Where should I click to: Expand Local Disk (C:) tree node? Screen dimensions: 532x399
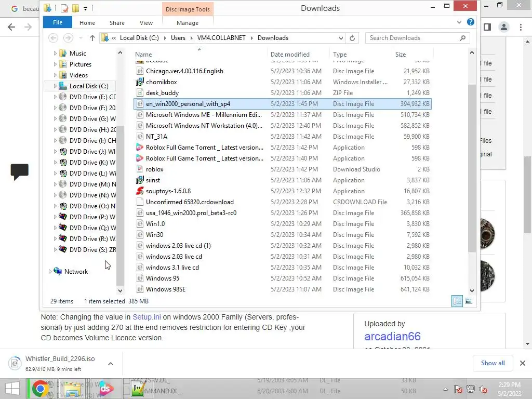tap(55, 86)
